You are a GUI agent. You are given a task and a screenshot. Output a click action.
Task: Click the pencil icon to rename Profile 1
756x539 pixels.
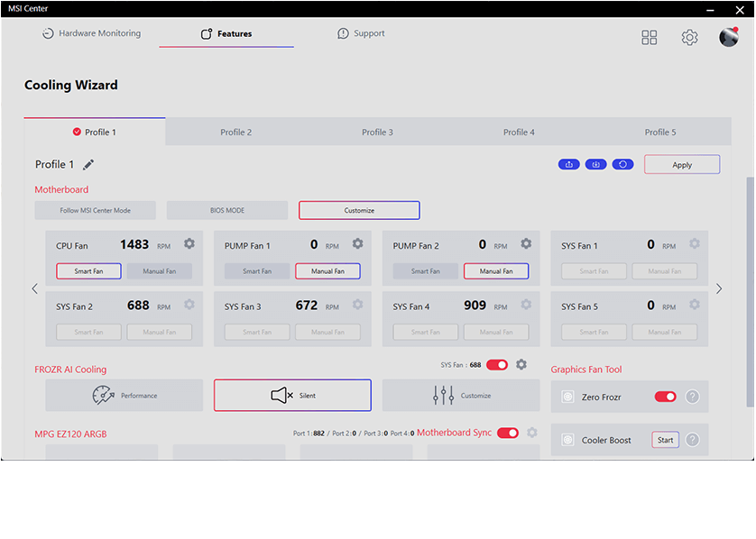[88, 165]
